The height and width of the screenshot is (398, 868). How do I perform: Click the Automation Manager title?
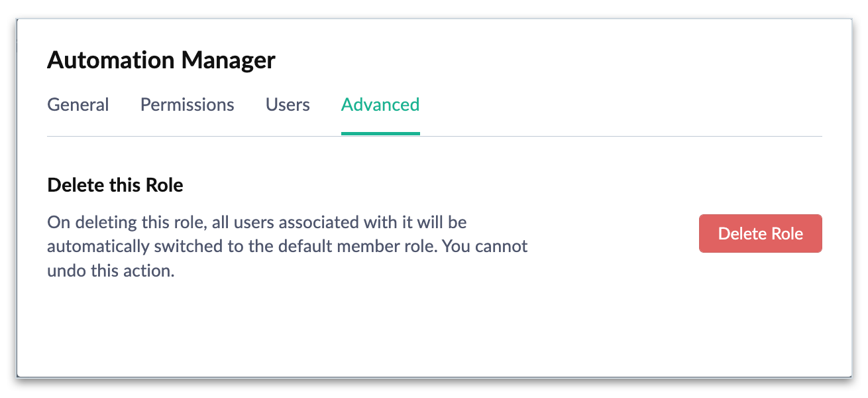click(x=161, y=60)
